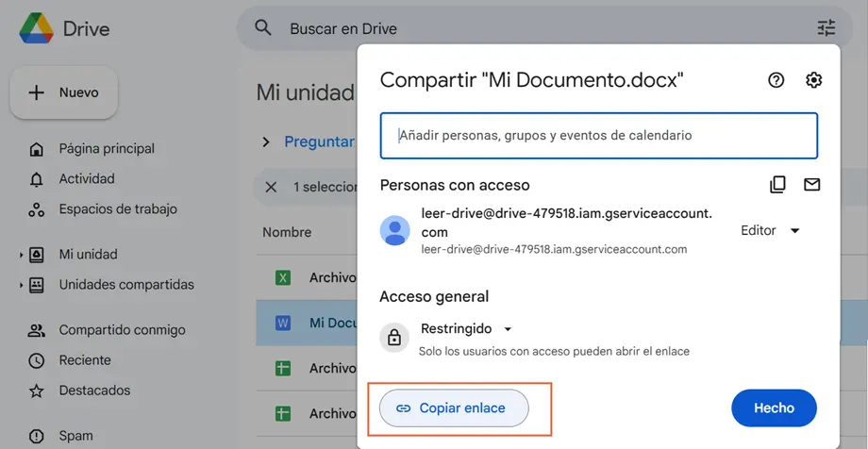The height and width of the screenshot is (449, 868).
Task: Open Mi unidad label in sidebar
Action: point(88,254)
